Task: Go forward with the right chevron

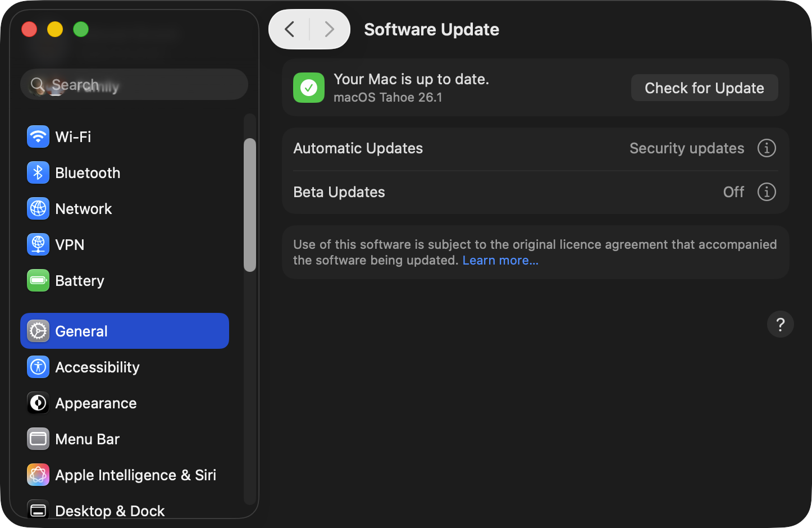Action: point(330,29)
